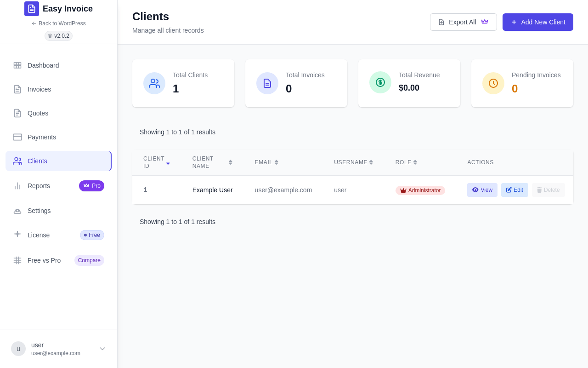Open the Quotes section

(58, 113)
